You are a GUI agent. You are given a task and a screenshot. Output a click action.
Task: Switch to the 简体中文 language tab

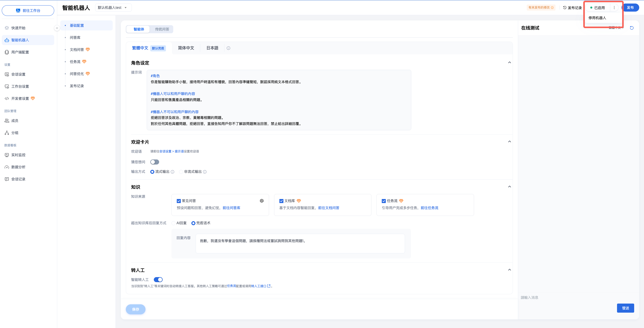[x=186, y=48]
